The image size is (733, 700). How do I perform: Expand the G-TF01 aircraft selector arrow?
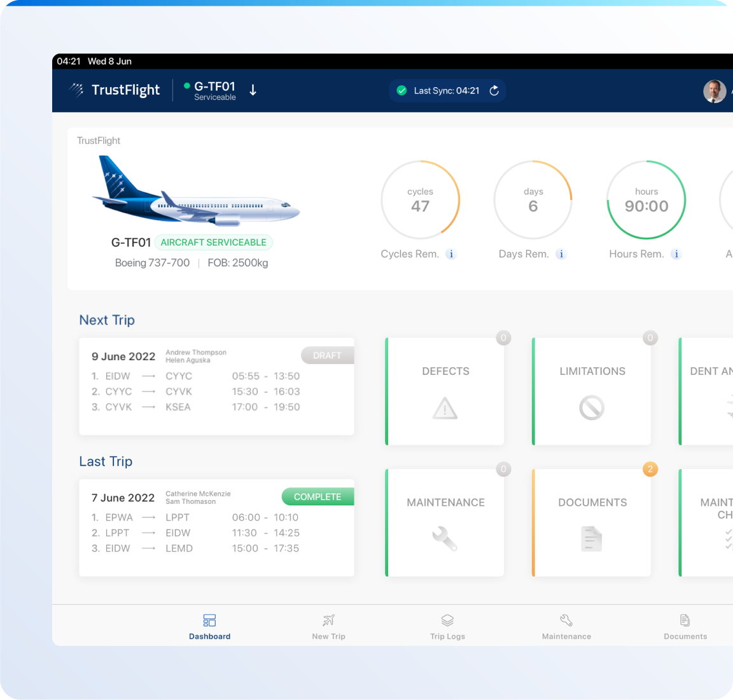point(253,90)
